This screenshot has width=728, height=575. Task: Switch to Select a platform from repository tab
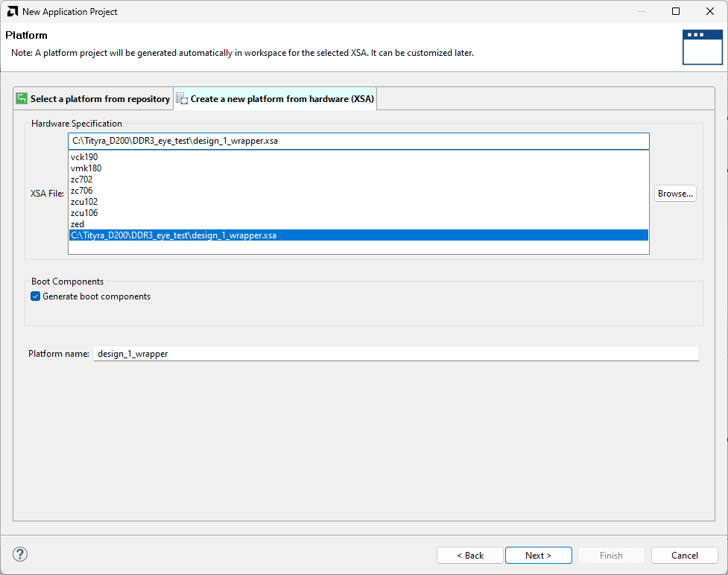pyautogui.click(x=100, y=99)
